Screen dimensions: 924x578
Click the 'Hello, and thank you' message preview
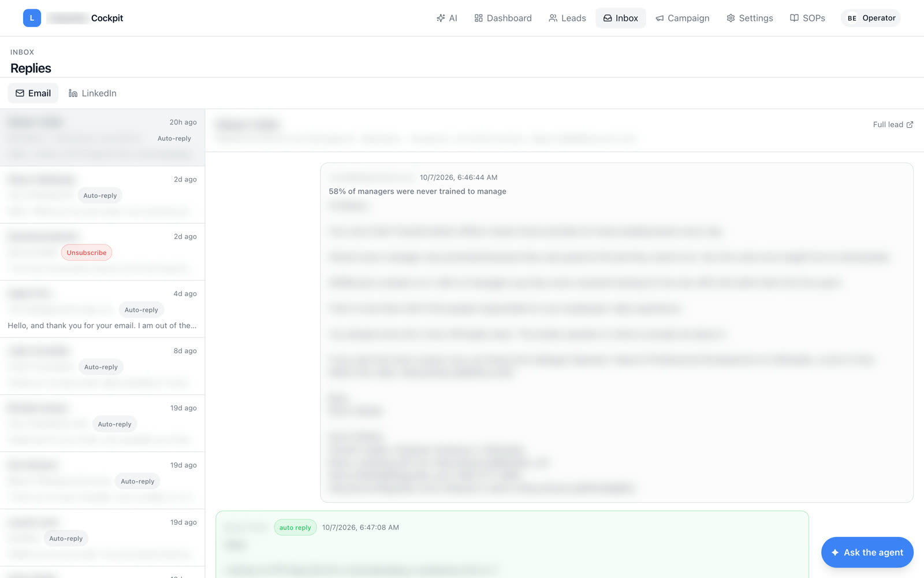tap(102, 325)
